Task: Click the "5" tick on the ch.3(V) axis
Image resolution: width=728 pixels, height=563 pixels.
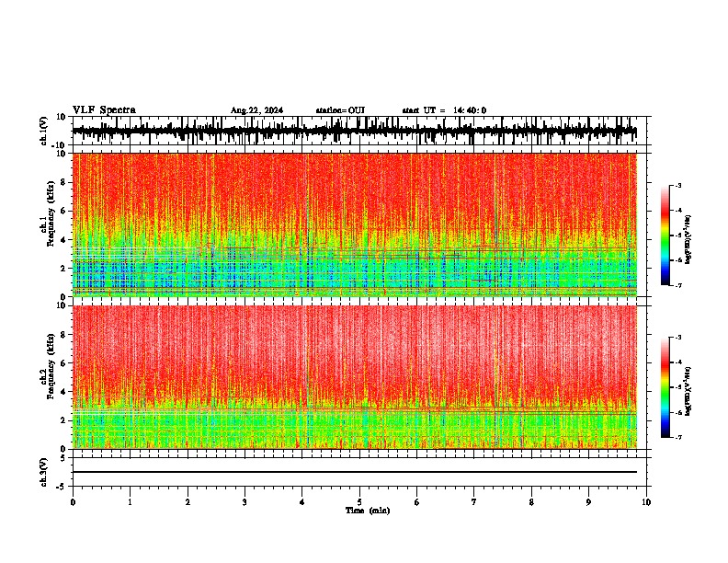Action: point(63,458)
